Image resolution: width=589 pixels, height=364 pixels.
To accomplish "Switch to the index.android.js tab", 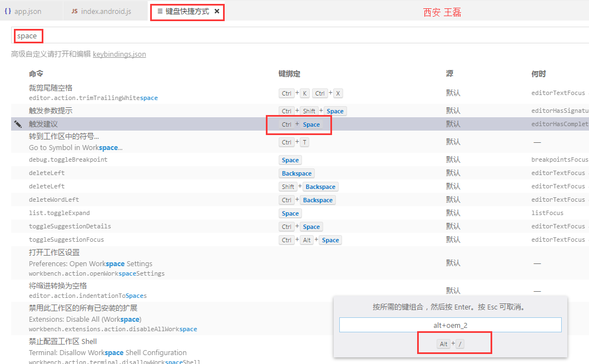I will tap(106, 11).
